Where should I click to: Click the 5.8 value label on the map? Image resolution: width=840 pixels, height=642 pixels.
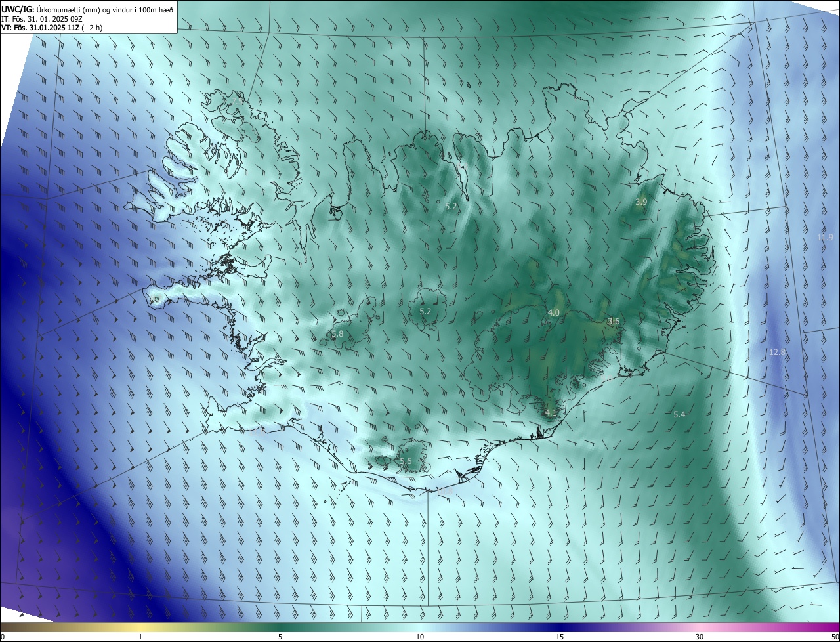(x=337, y=334)
